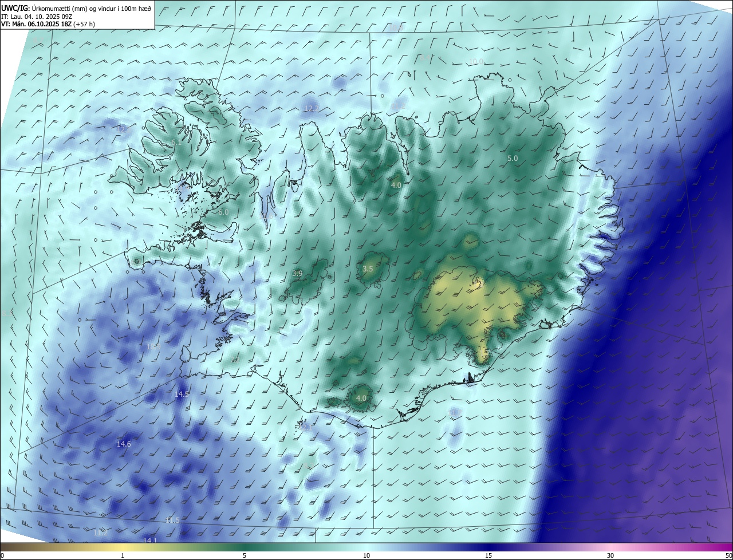The image size is (733, 560).
Task: Click the '14.5' value off the southwest coast
Action: click(182, 394)
